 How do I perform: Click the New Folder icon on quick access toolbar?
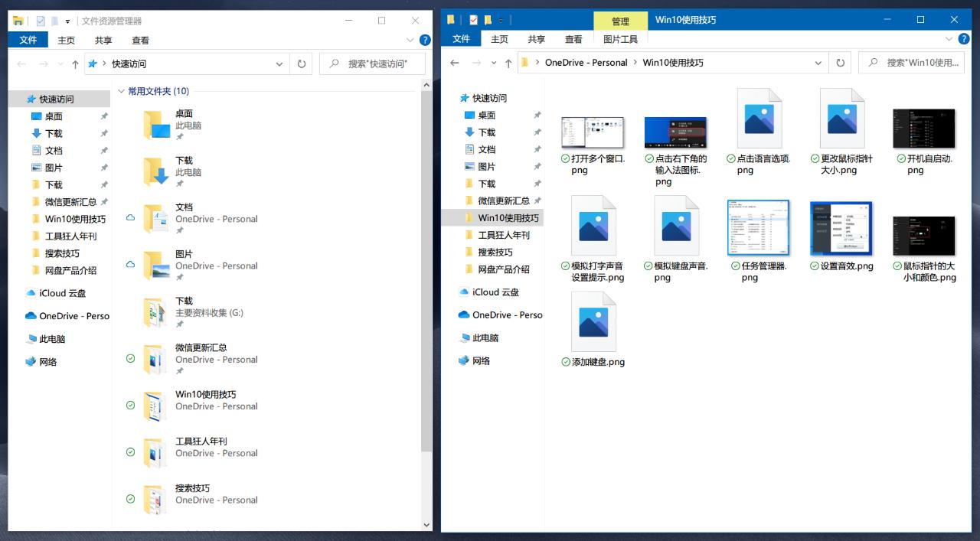click(55, 21)
